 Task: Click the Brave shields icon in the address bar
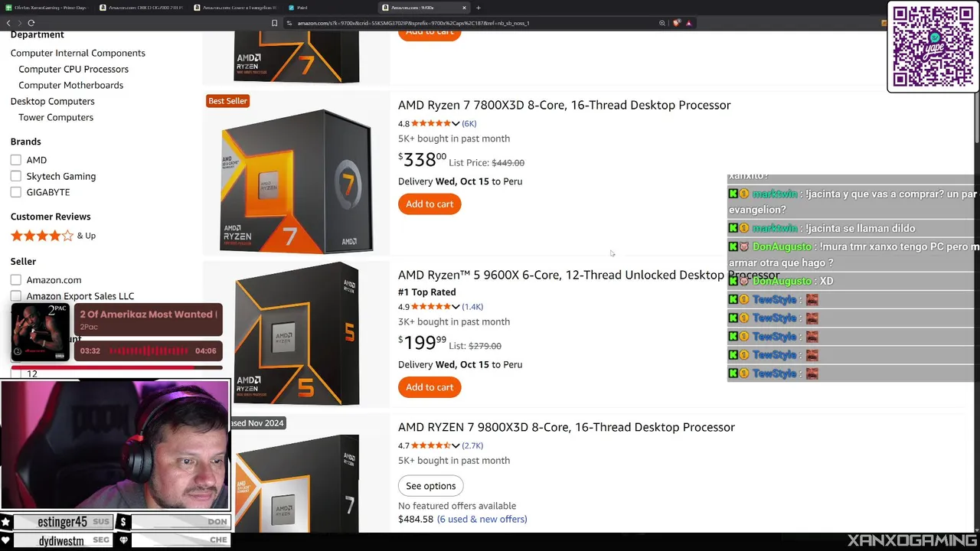[677, 23]
